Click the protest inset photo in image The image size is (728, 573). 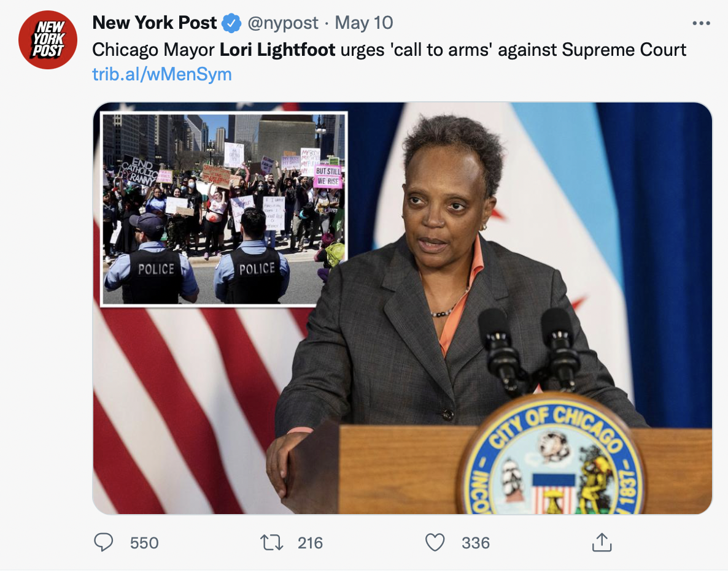click(x=224, y=209)
